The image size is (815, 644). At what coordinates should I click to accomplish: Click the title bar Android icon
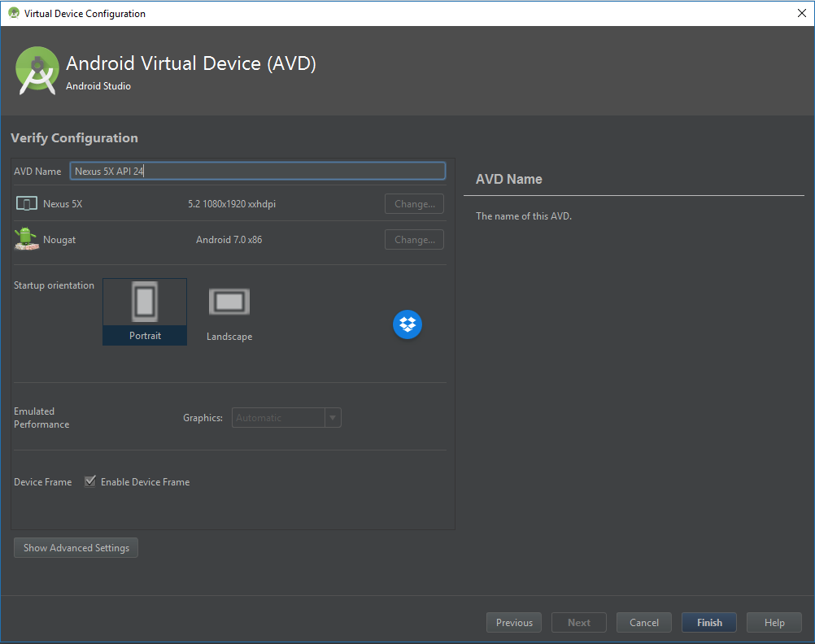click(14, 13)
